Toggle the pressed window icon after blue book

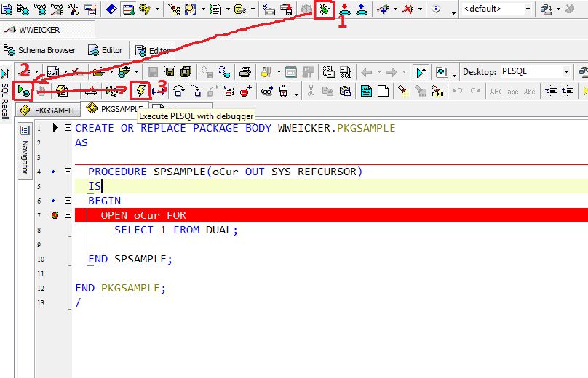(128, 9)
